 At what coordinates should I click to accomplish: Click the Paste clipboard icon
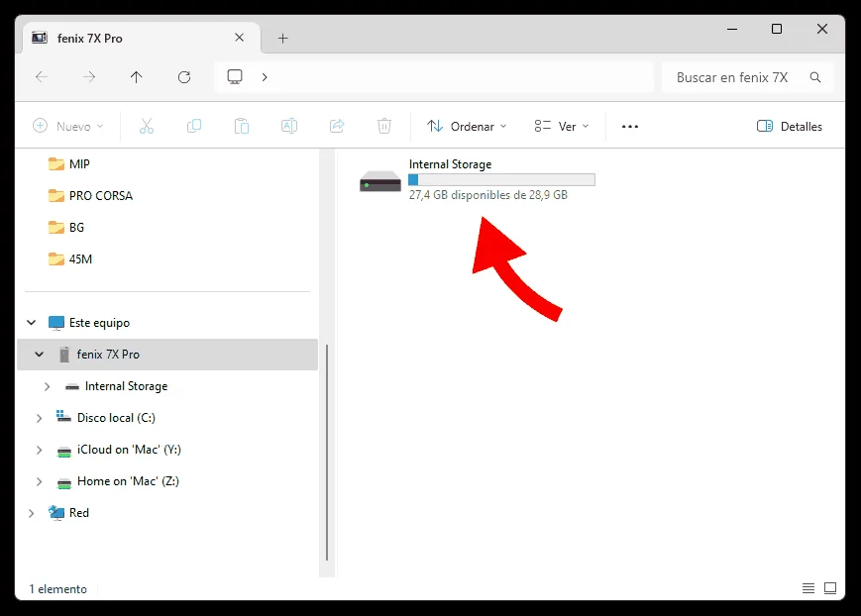pos(242,127)
